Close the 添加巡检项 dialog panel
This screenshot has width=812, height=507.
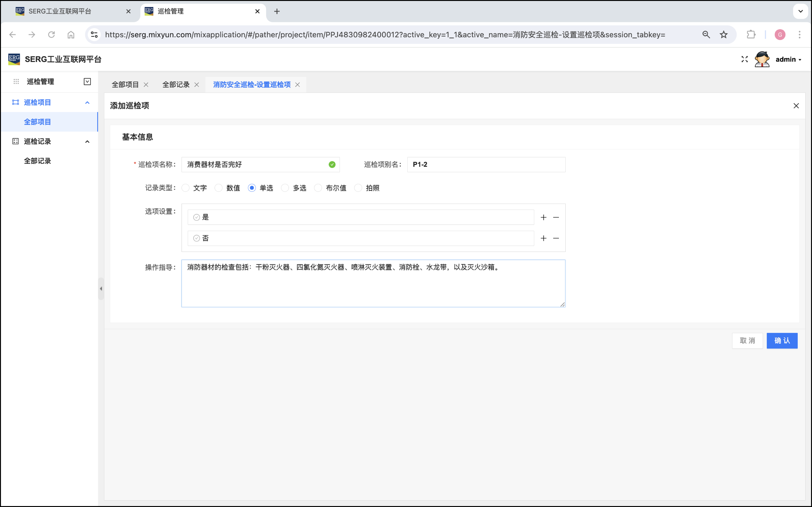coord(796,106)
